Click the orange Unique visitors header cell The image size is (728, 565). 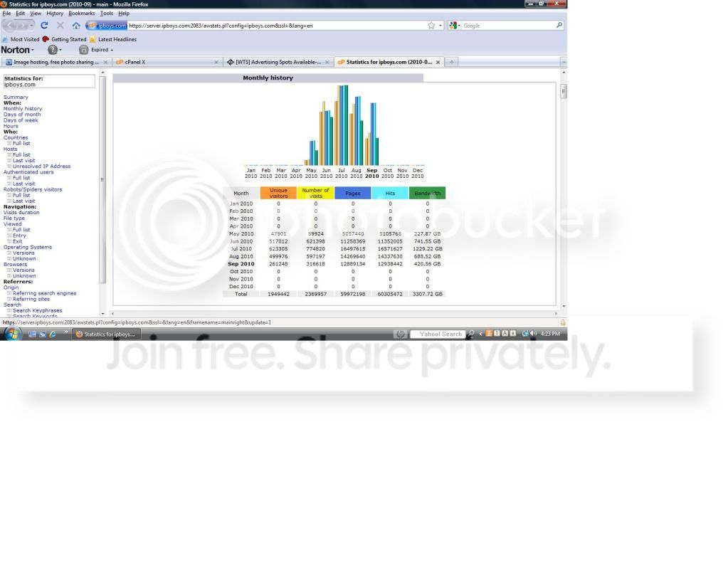[278, 193]
